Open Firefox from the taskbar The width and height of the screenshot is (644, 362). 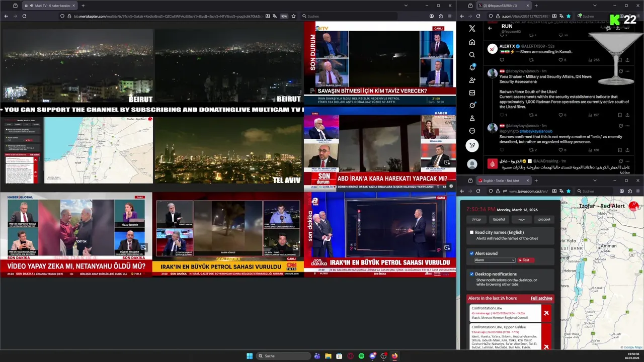394,356
